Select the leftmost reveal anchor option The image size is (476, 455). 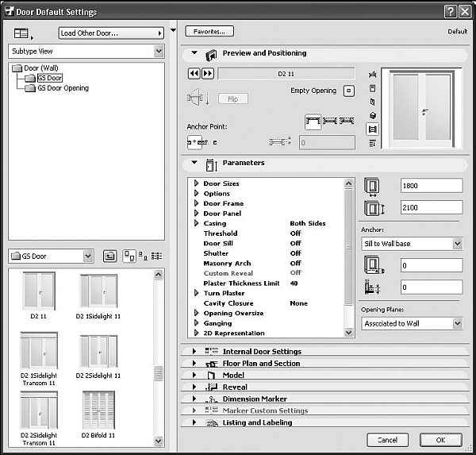pyautogui.click(x=313, y=120)
